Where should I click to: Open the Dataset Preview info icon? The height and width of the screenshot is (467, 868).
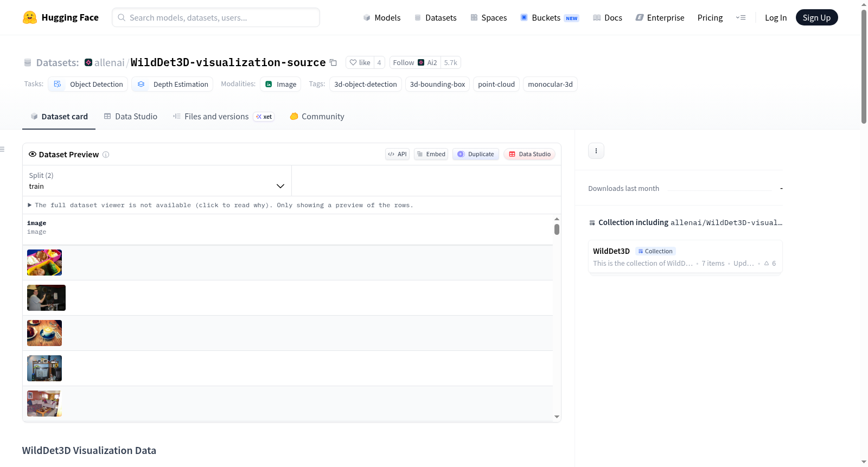coord(106,155)
